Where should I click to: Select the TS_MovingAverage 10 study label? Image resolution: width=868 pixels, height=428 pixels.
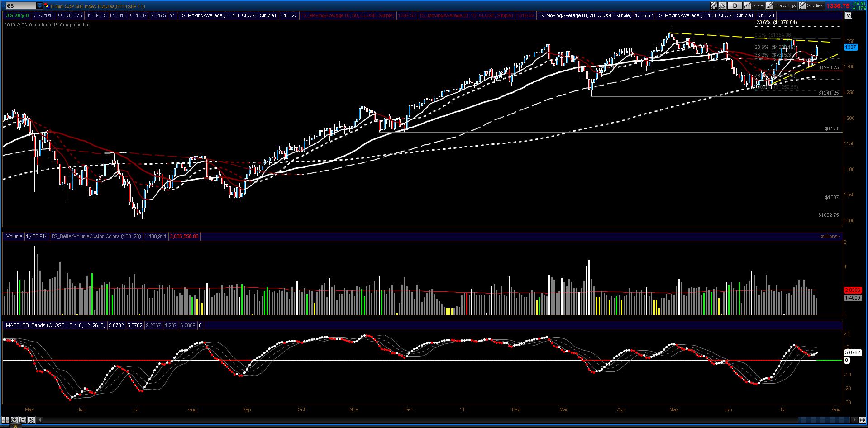pos(466,15)
